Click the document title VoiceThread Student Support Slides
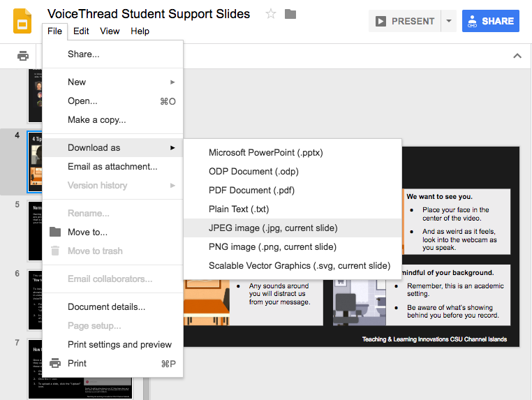 click(149, 14)
